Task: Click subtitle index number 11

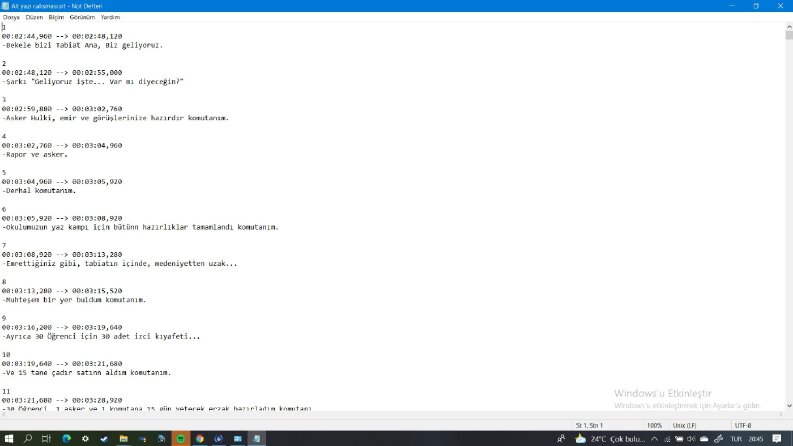Action: 6,391
